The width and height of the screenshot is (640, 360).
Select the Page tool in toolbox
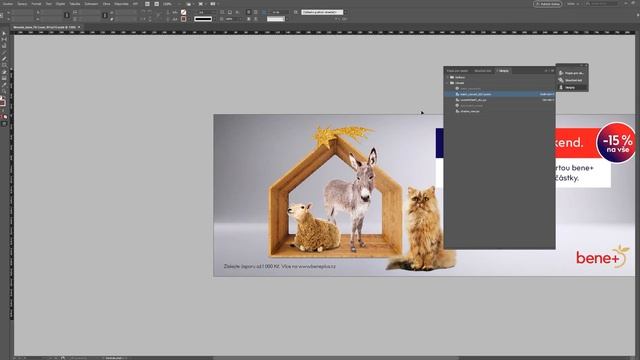click(4, 45)
